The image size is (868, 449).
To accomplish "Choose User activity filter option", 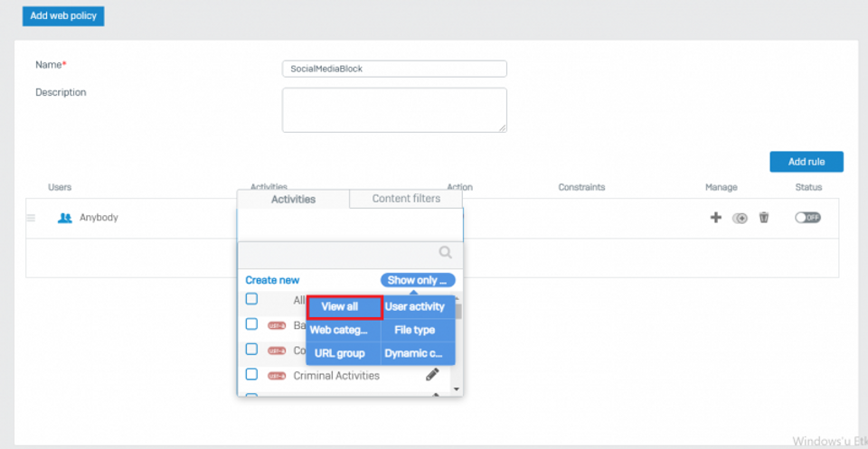I will (x=415, y=307).
